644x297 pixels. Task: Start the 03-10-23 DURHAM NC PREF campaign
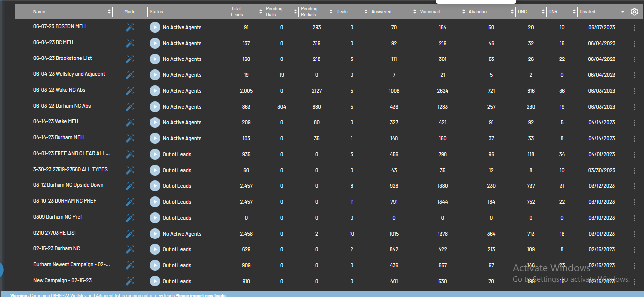point(155,202)
